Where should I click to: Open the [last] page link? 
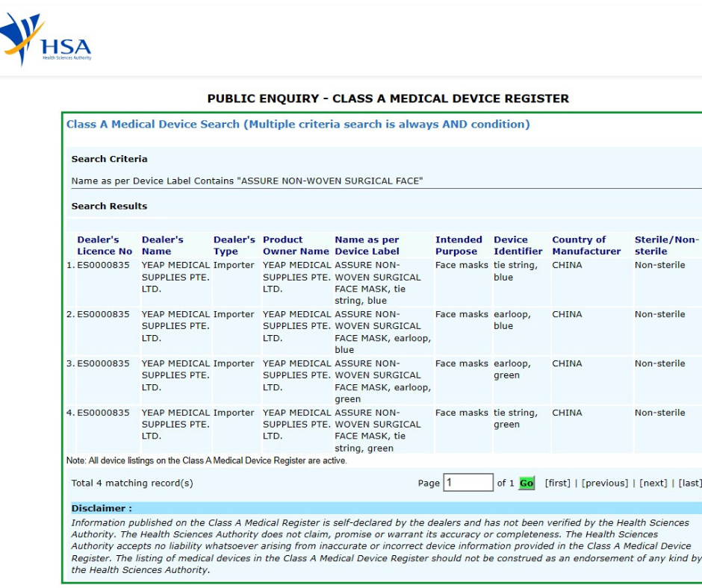pos(690,483)
